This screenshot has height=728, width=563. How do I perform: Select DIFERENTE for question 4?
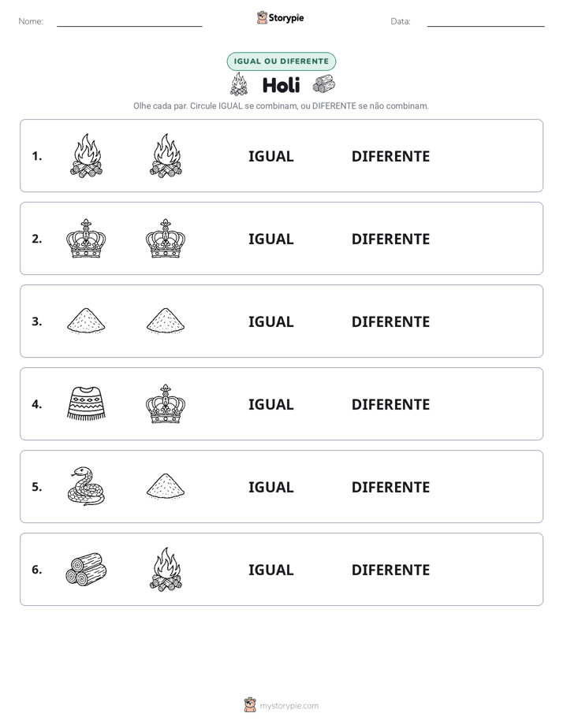390,404
